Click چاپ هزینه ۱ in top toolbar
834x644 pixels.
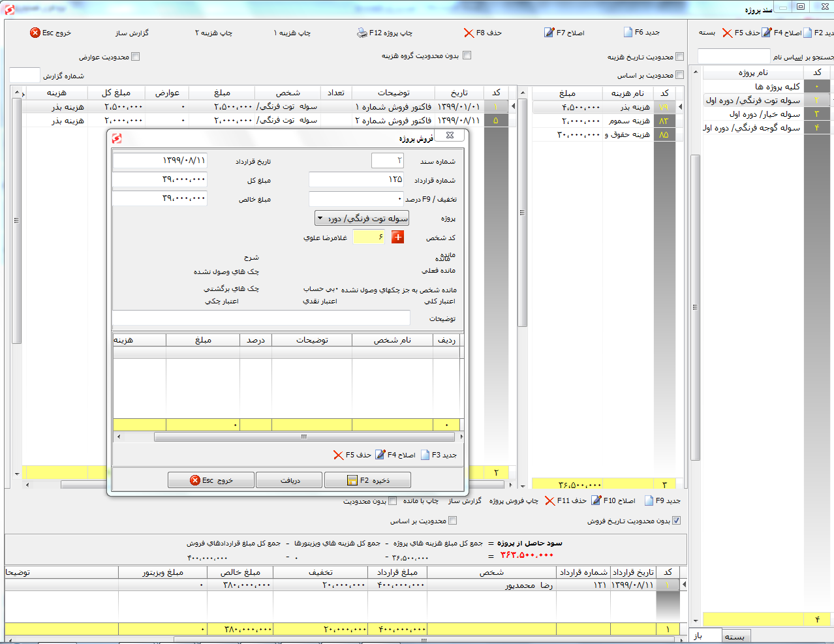coord(292,33)
